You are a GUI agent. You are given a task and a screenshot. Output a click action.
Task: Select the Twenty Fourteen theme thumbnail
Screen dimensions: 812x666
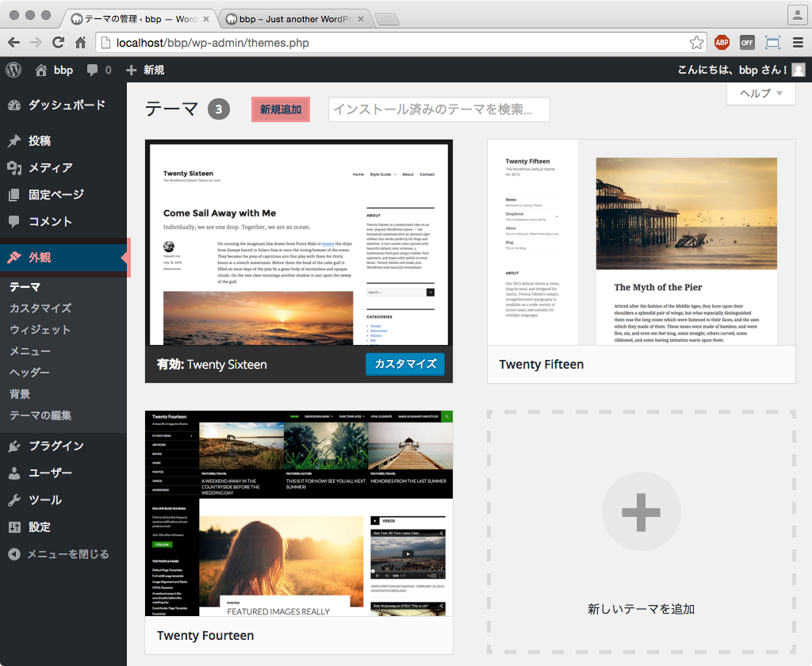[298, 511]
